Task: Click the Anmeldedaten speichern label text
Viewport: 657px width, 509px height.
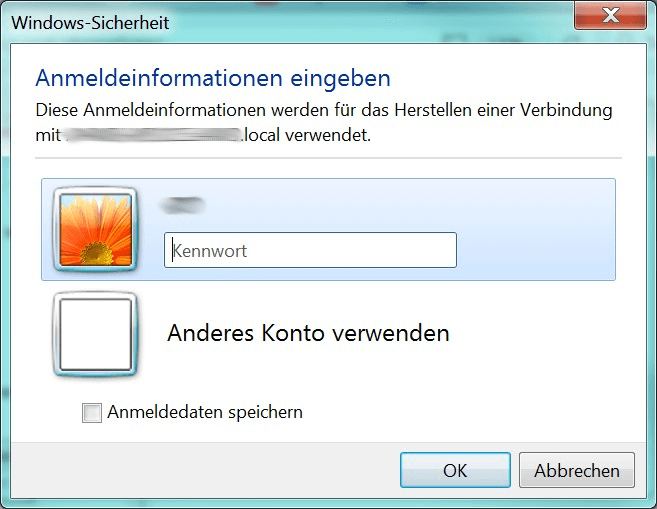Action: (205, 412)
